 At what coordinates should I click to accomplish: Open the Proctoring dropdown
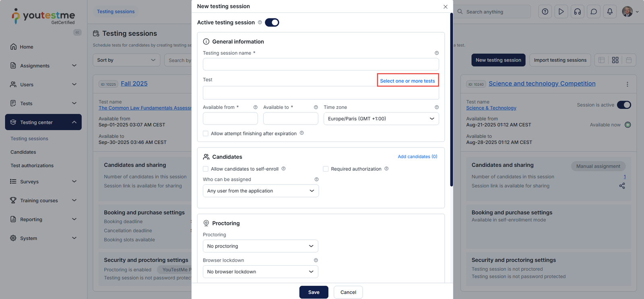point(260,246)
